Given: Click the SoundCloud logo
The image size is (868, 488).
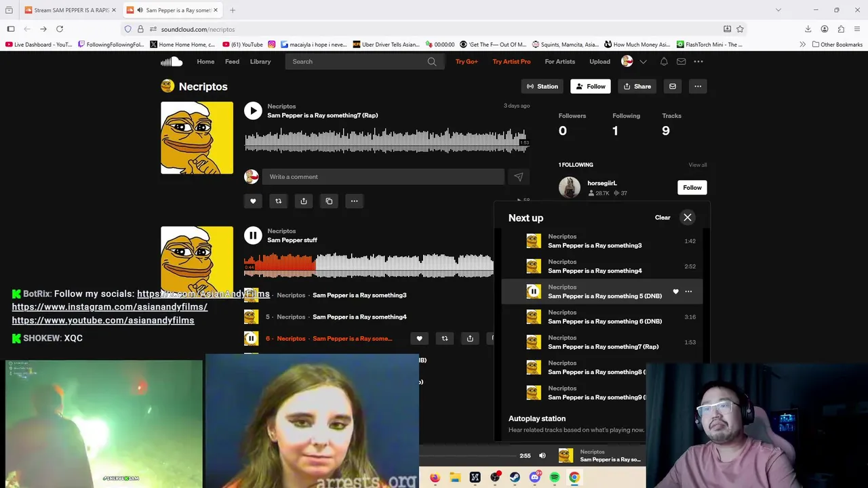Looking at the screenshot, I should pyautogui.click(x=172, y=62).
